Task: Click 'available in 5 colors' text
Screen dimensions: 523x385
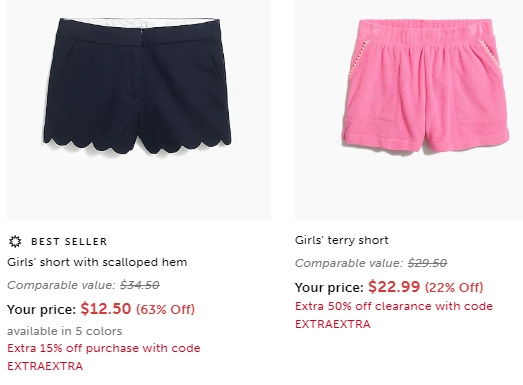Action: point(65,331)
